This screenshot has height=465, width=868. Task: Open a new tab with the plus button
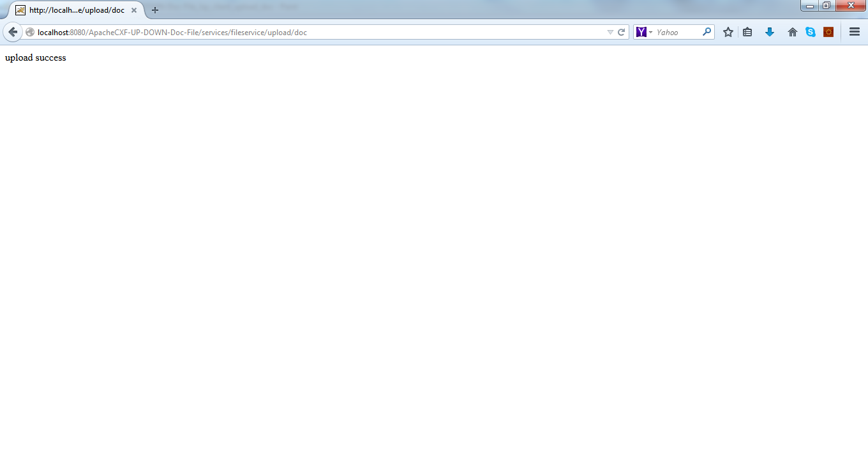[155, 10]
